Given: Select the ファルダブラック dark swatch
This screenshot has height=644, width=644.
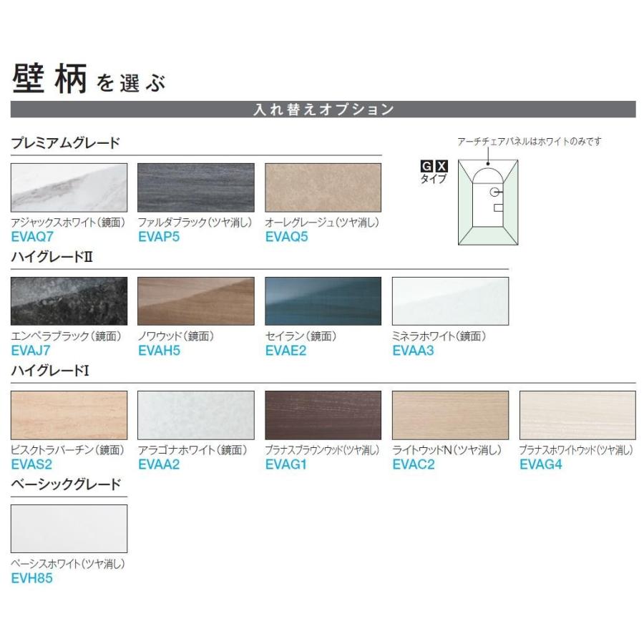Looking at the screenshot, I should (x=196, y=187).
